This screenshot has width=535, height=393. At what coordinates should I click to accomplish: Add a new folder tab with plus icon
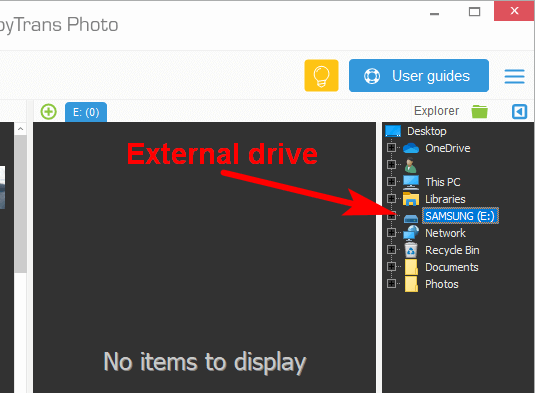48,112
